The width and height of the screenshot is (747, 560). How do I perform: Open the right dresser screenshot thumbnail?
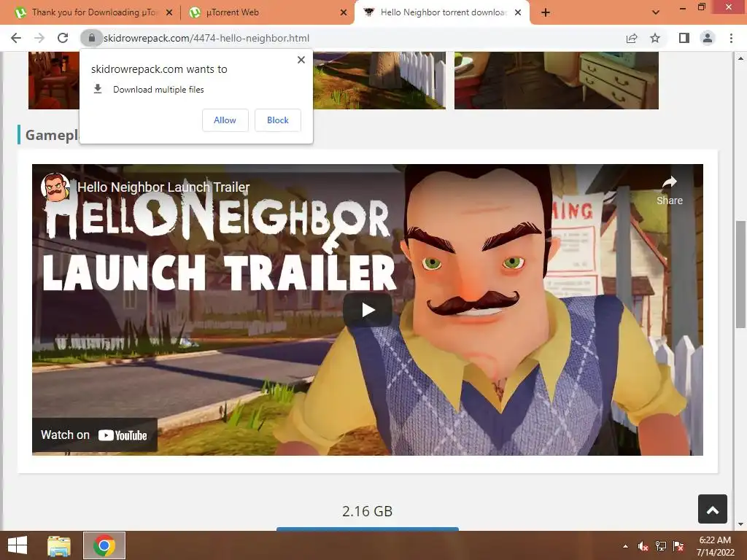[x=557, y=80]
